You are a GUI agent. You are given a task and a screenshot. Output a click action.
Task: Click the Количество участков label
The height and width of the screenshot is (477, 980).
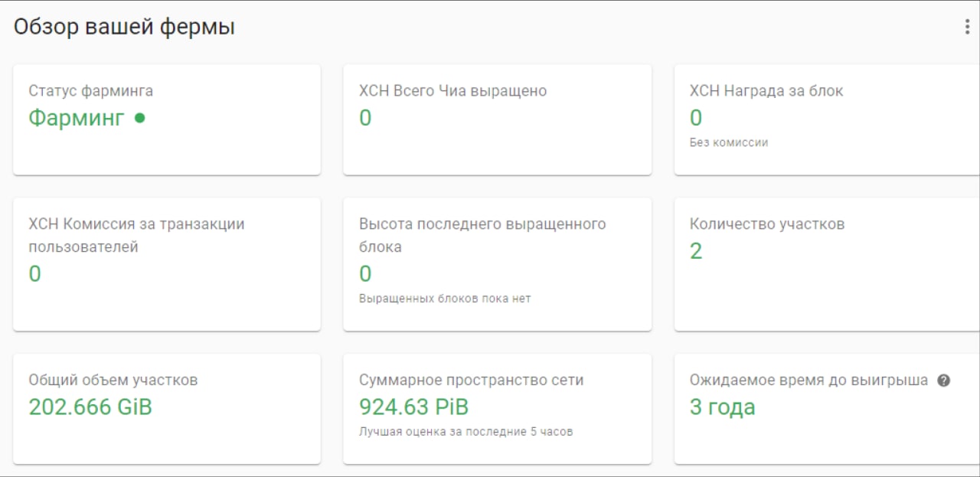767,224
